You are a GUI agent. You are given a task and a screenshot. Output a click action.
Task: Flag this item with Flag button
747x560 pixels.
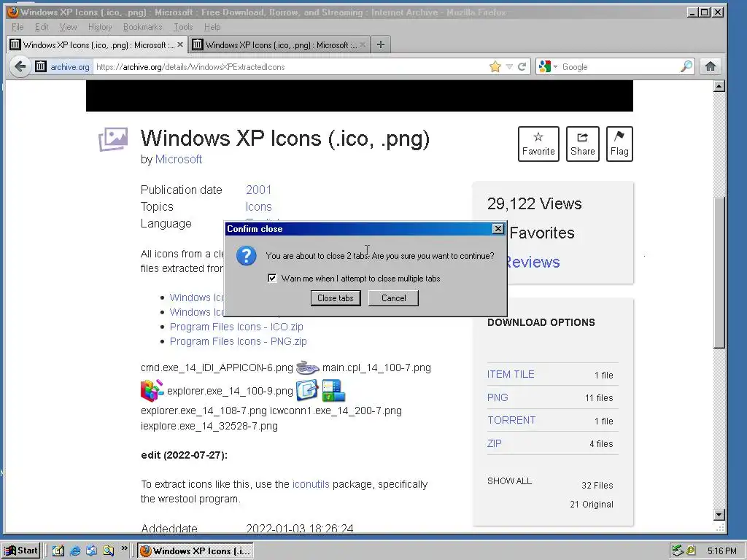click(619, 144)
